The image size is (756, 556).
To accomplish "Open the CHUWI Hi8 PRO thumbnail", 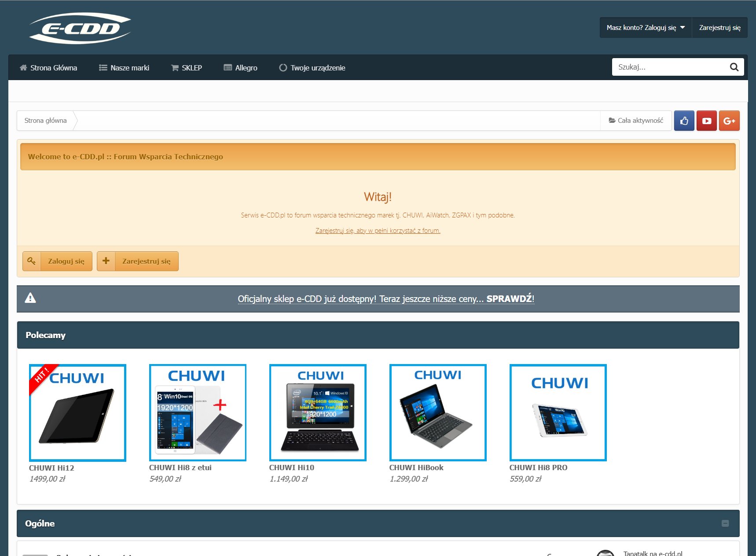I will click(x=558, y=412).
